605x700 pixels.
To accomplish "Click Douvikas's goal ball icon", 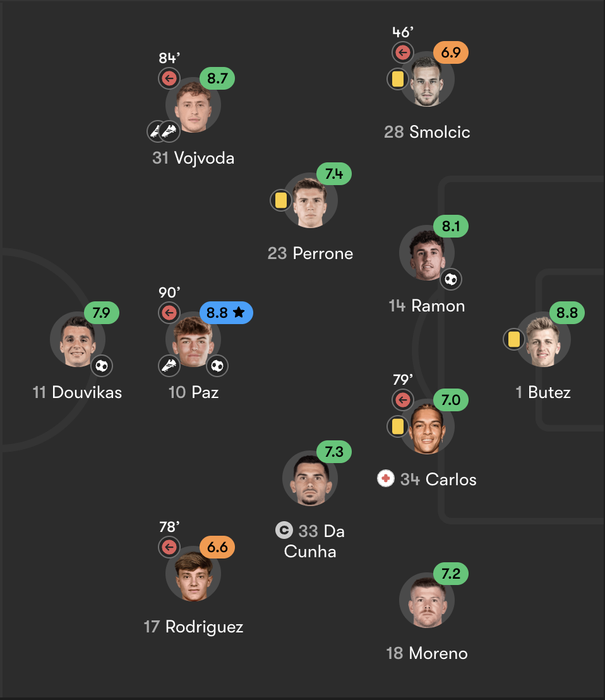I will (x=101, y=365).
